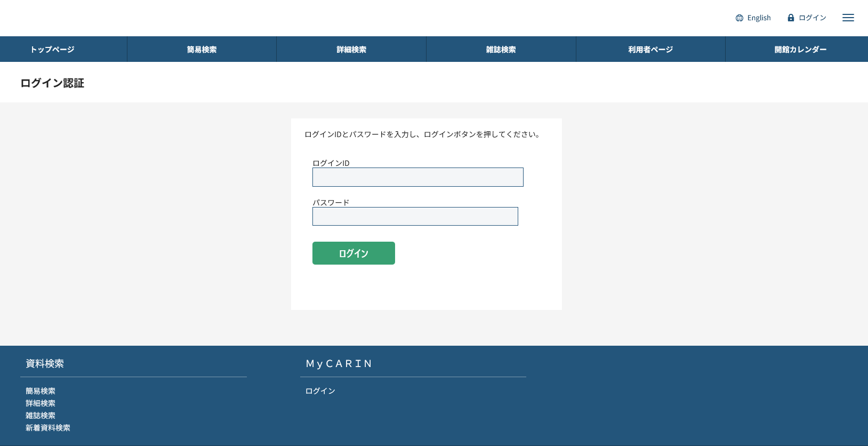Open the hamburger menu icon

click(x=848, y=18)
